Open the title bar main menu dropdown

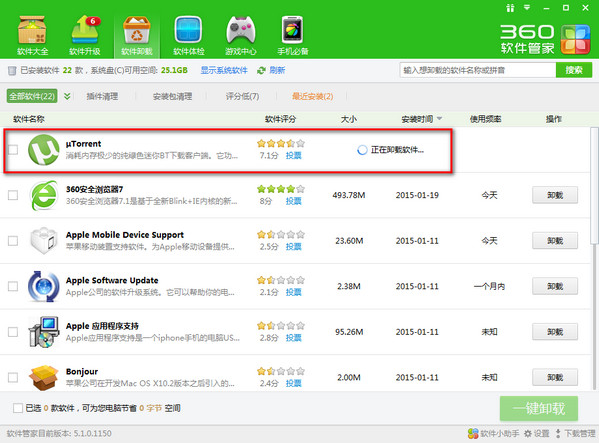point(527,7)
